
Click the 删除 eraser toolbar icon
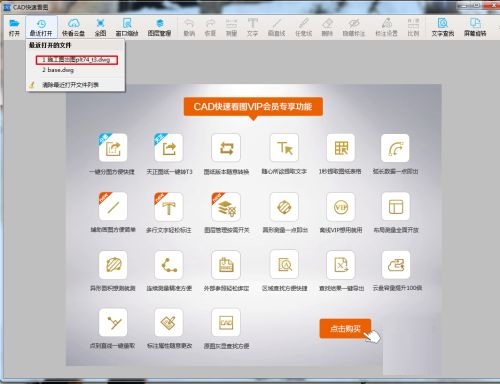click(x=327, y=23)
